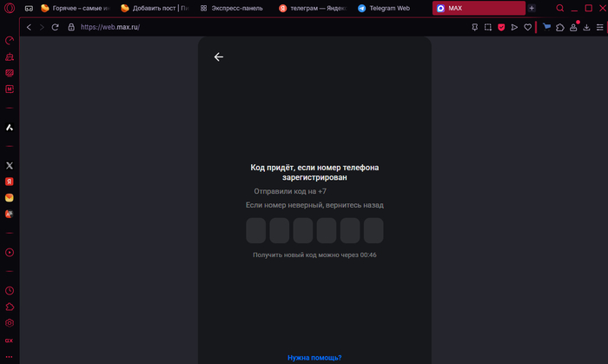
Task: Click the padlock site info icon
Action: point(71,27)
